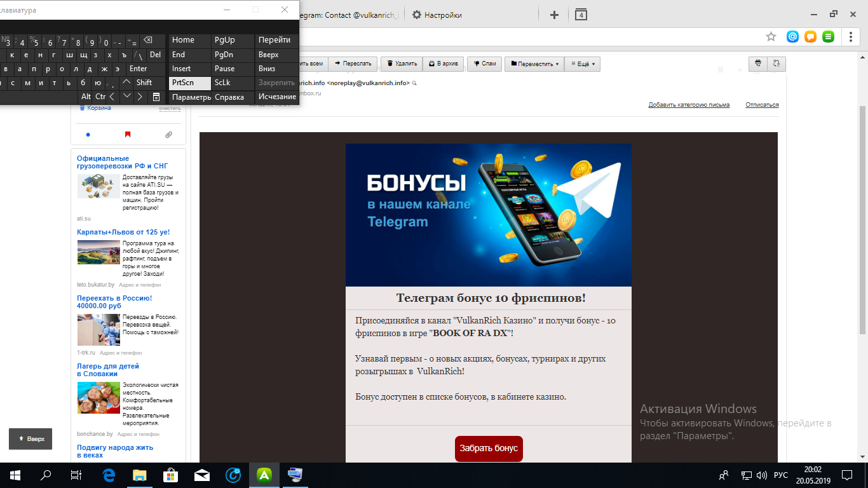This screenshot has width=868, height=488.
Task: Open volume control in system tray
Action: (762, 475)
